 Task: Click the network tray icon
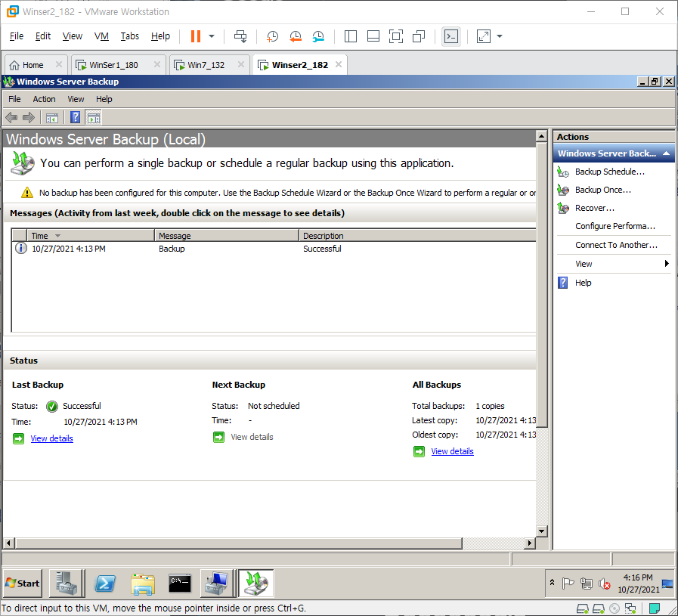coord(587,584)
